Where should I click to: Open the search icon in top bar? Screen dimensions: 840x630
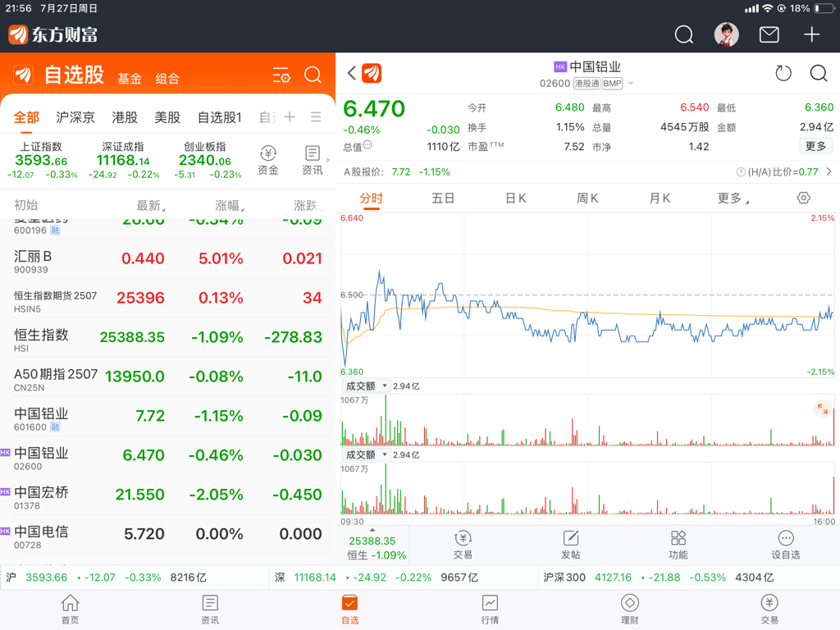[x=683, y=34]
